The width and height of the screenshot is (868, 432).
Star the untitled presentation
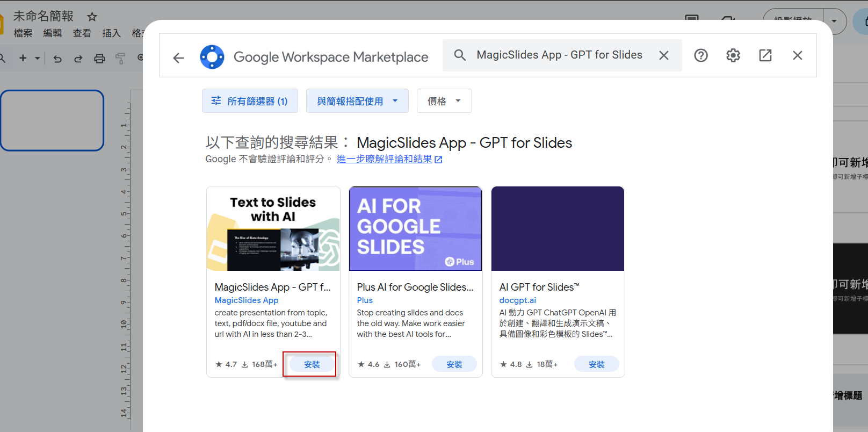coord(92,17)
